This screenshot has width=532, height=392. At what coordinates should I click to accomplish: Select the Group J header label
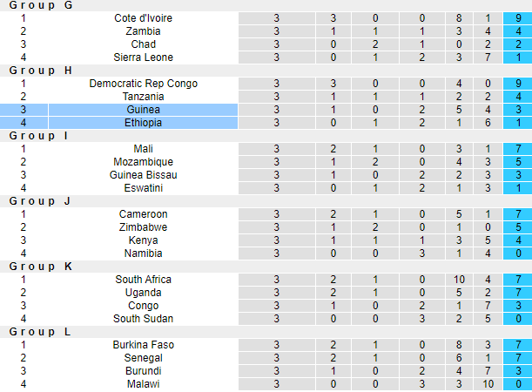click(39, 201)
